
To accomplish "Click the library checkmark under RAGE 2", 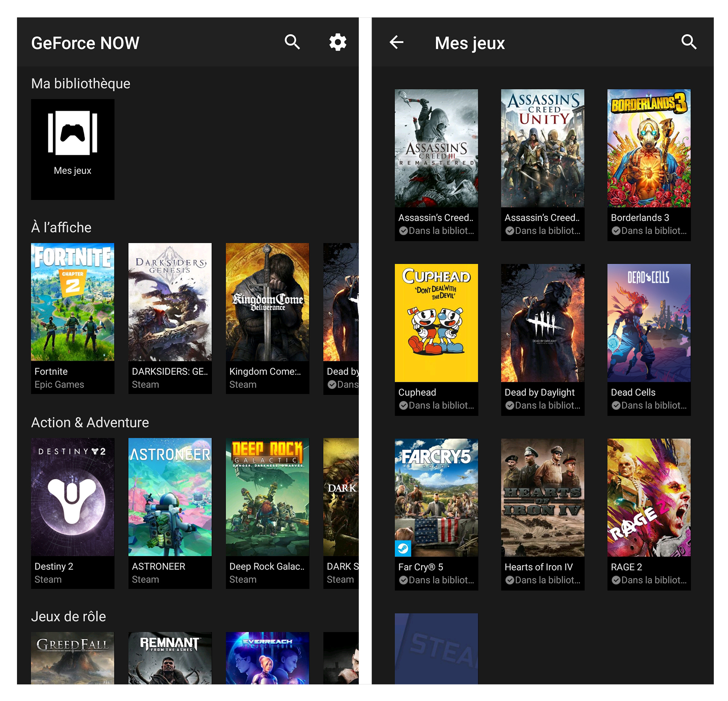I will (616, 580).
